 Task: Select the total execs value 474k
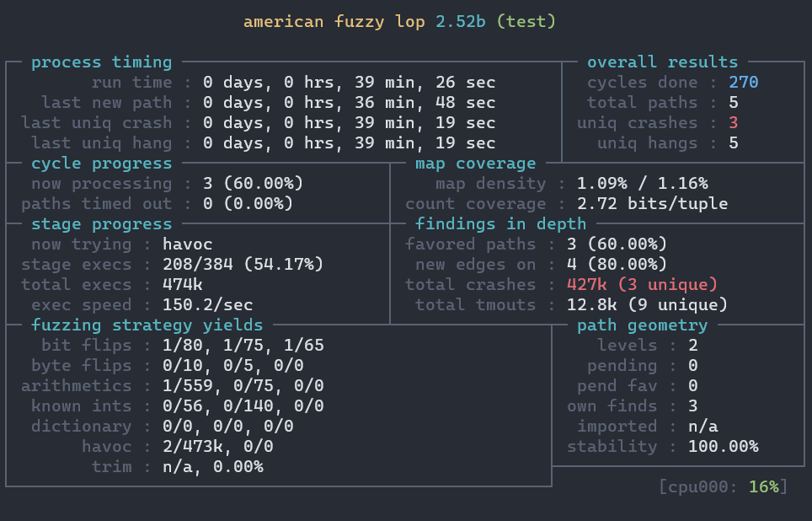tap(182, 285)
